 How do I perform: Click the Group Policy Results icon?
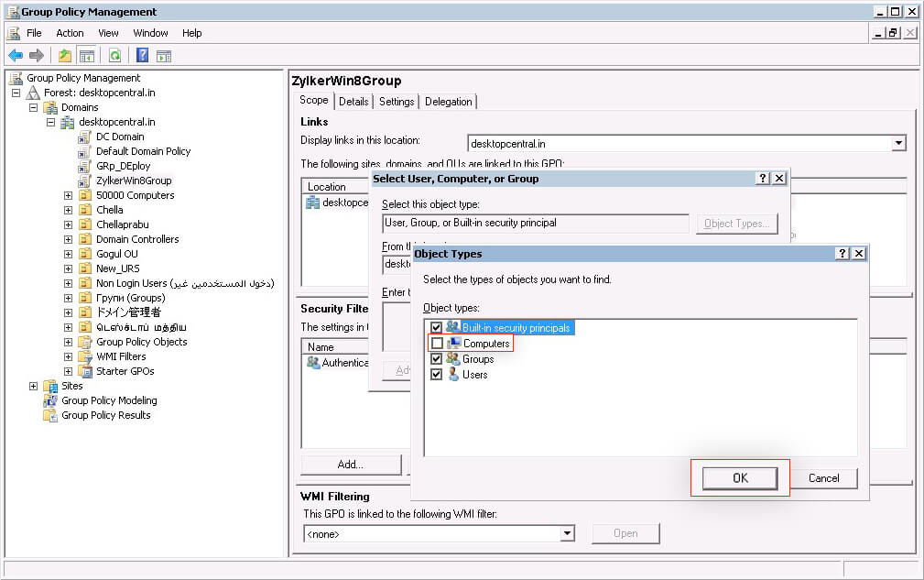click(x=50, y=416)
